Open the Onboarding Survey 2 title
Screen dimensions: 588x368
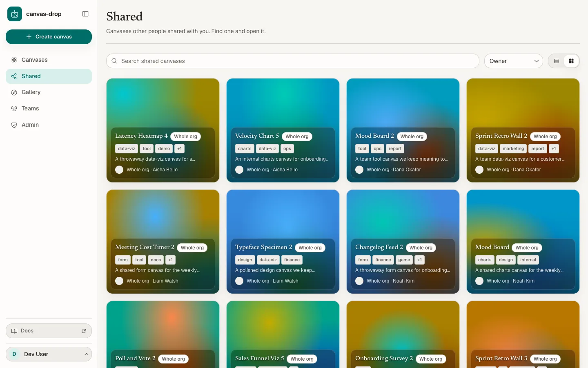pos(384,358)
